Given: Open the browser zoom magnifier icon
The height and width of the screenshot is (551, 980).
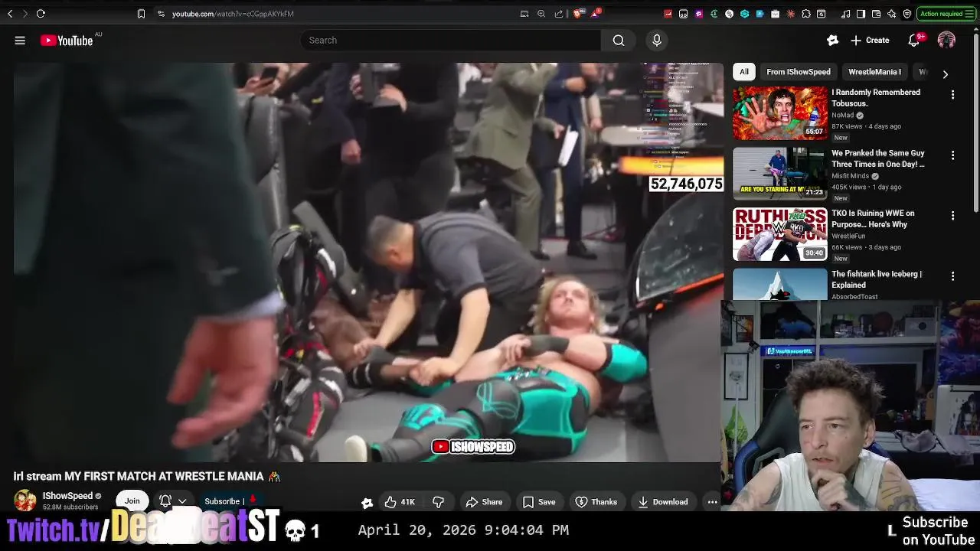Looking at the screenshot, I should pyautogui.click(x=541, y=14).
